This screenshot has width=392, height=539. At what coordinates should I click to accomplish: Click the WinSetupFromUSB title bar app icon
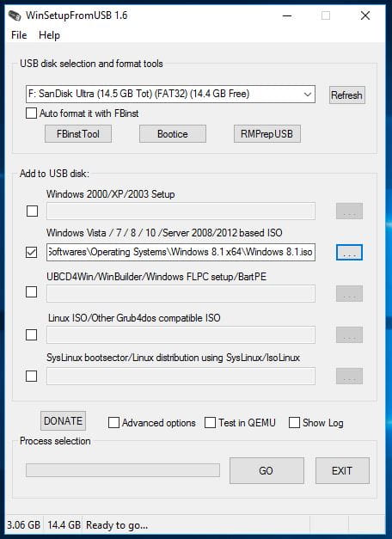pos(15,15)
